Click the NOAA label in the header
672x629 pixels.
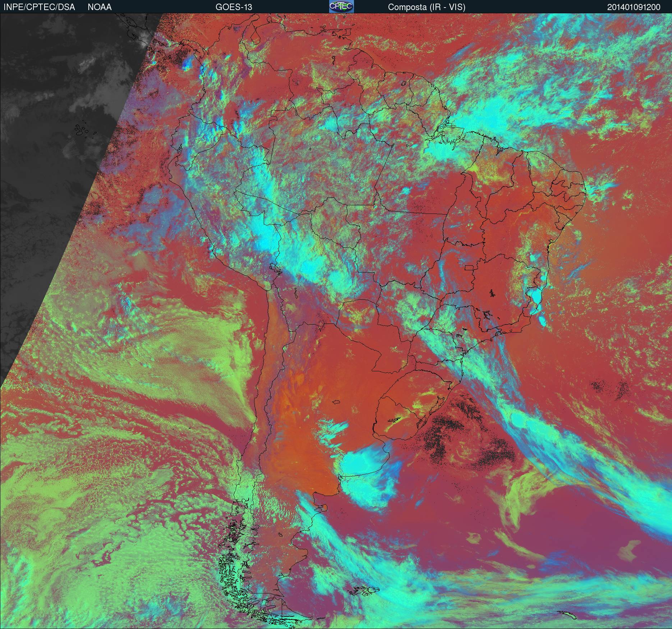pyautogui.click(x=100, y=7)
